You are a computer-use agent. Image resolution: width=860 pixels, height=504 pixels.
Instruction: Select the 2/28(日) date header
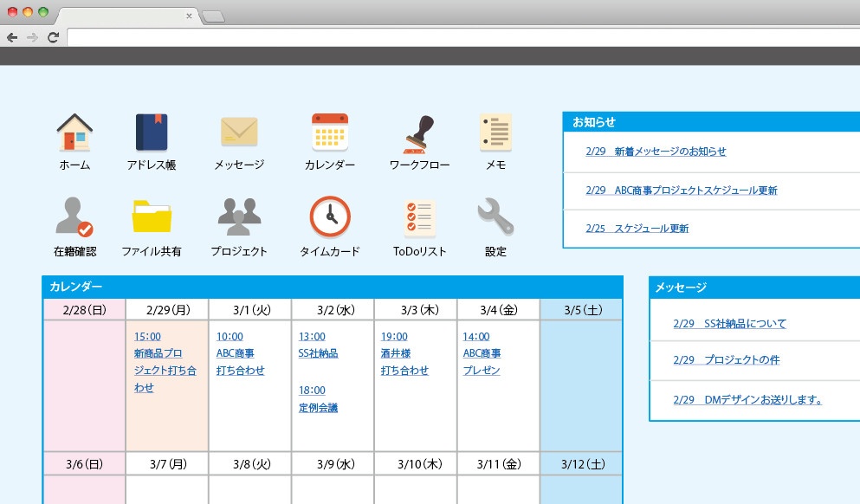pos(85,310)
